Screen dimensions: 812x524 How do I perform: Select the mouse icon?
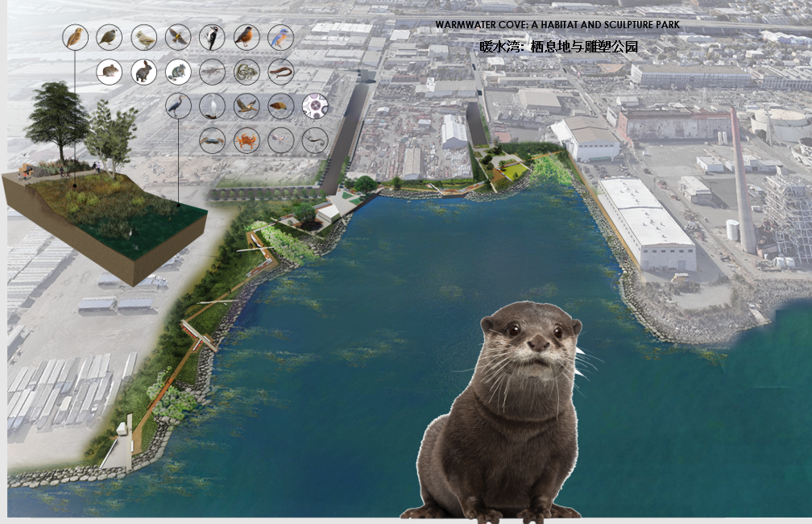(109, 72)
